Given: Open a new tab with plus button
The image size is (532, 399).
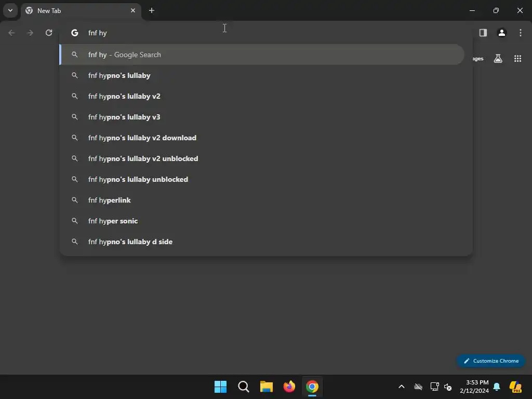Looking at the screenshot, I should click(x=152, y=10).
